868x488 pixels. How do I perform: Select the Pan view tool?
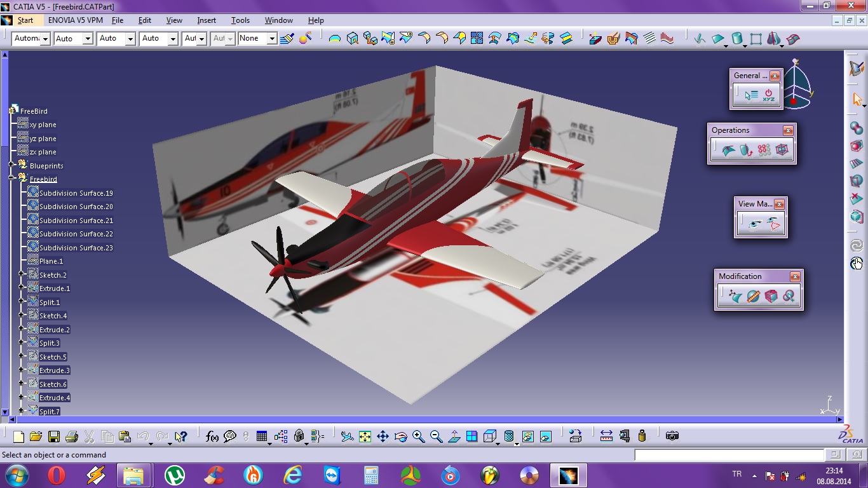point(383,437)
